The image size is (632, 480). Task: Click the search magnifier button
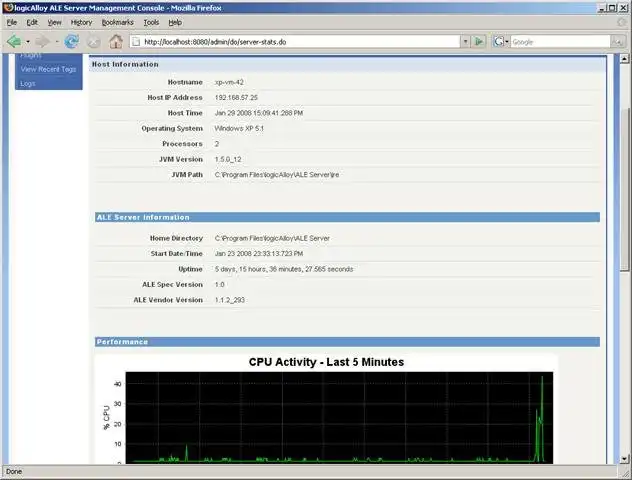click(x=617, y=41)
